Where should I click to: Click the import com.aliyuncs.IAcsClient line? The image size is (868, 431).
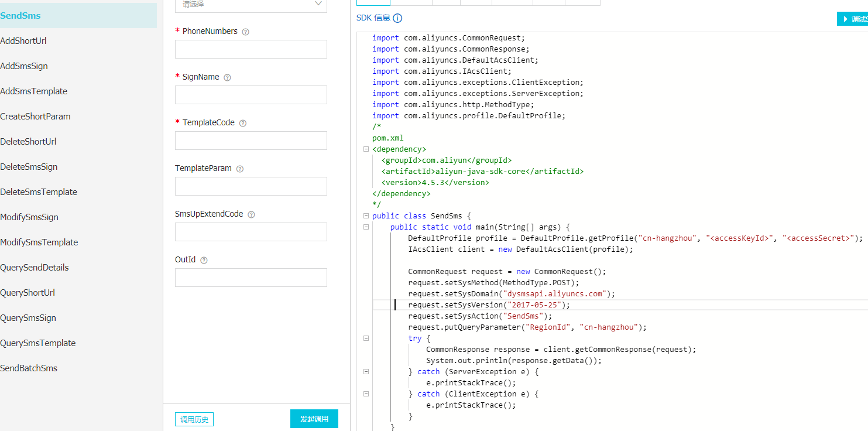442,71
